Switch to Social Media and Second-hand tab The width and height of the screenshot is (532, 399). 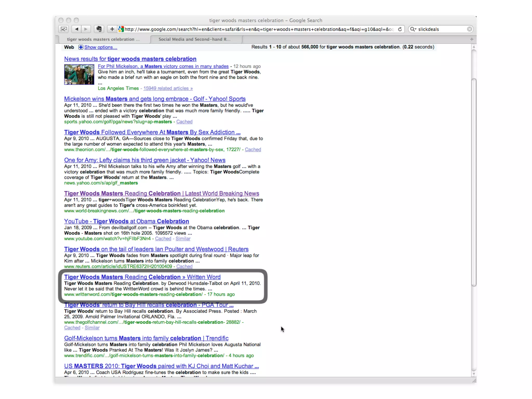(x=194, y=39)
